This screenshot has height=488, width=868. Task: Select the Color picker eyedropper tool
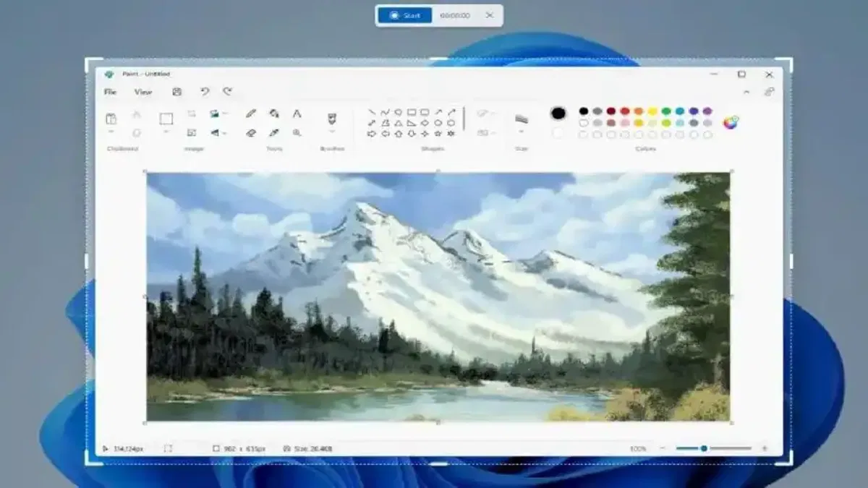(274, 133)
